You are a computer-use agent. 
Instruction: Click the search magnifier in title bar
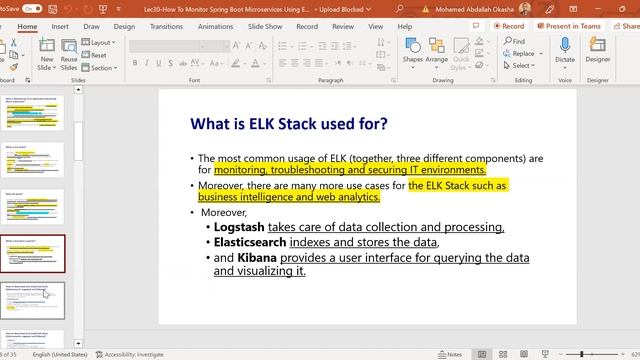click(400, 8)
